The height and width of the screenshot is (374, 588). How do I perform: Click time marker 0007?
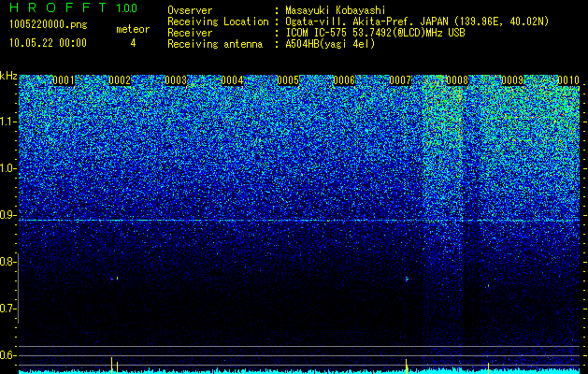click(400, 80)
